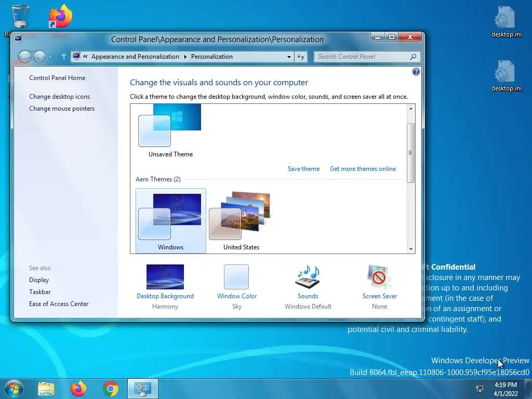Click the Forward navigation arrow

pos(39,57)
